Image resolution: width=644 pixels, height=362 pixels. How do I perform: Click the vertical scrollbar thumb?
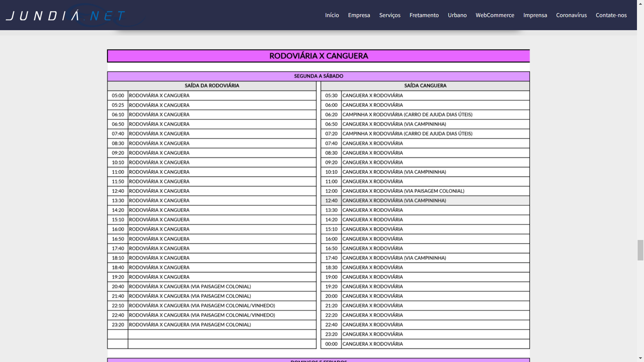640,250
